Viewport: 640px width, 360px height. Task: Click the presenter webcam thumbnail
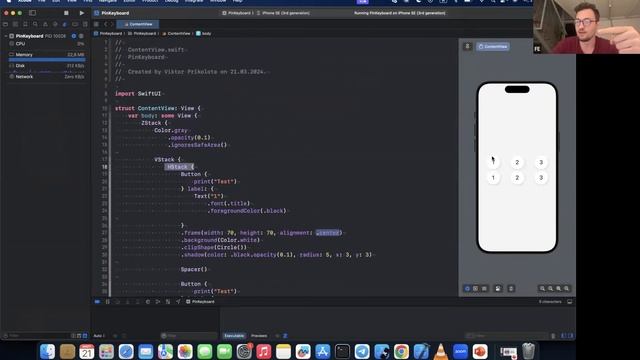(587, 27)
